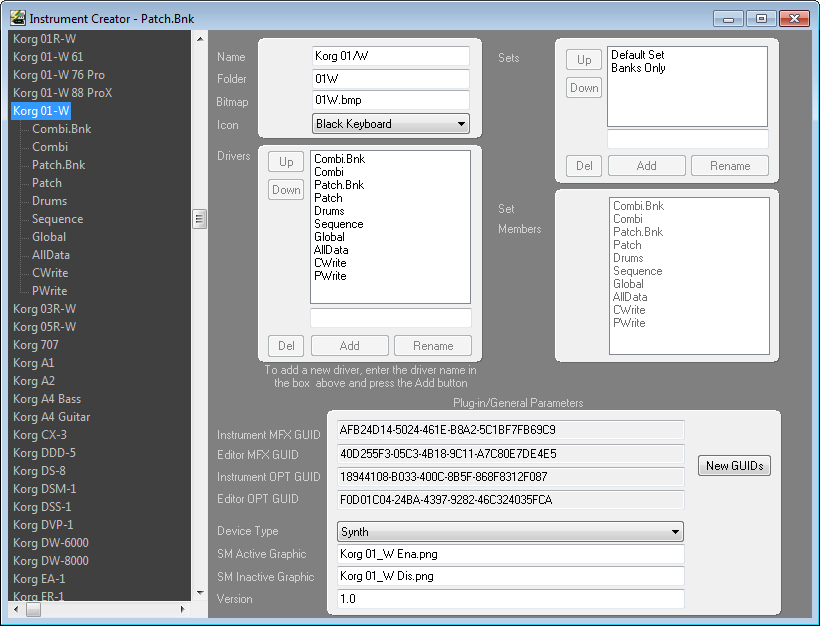820x626 pixels.
Task: Click the Down button in Sets panel
Action: pos(584,88)
